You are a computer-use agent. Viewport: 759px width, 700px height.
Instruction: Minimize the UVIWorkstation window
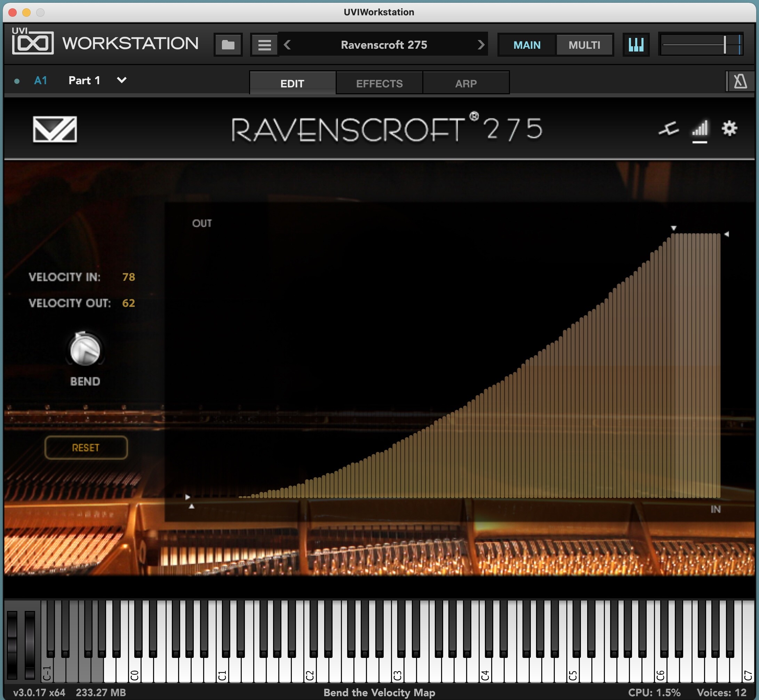pos(26,13)
